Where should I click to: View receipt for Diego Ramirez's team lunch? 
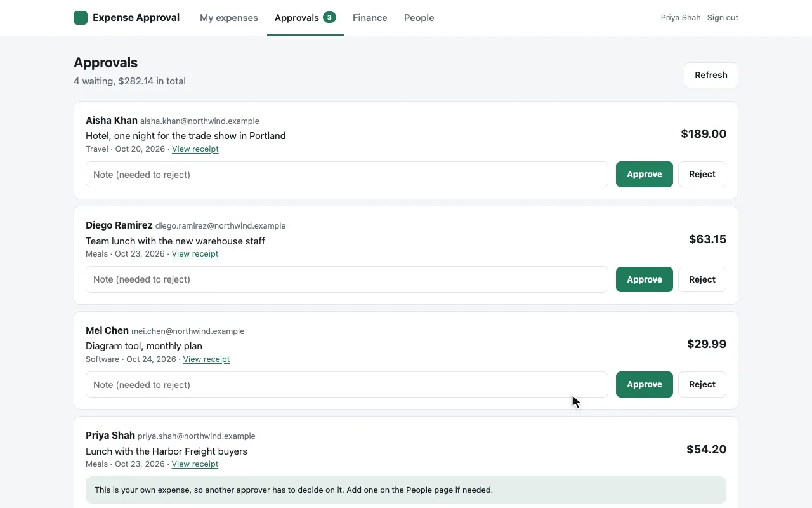(195, 254)
